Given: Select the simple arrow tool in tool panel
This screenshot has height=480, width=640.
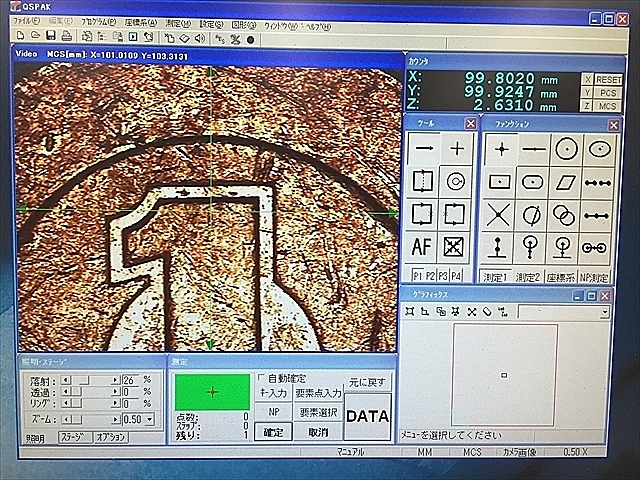Looking at the screenshot, I should (x=423, y=149).
